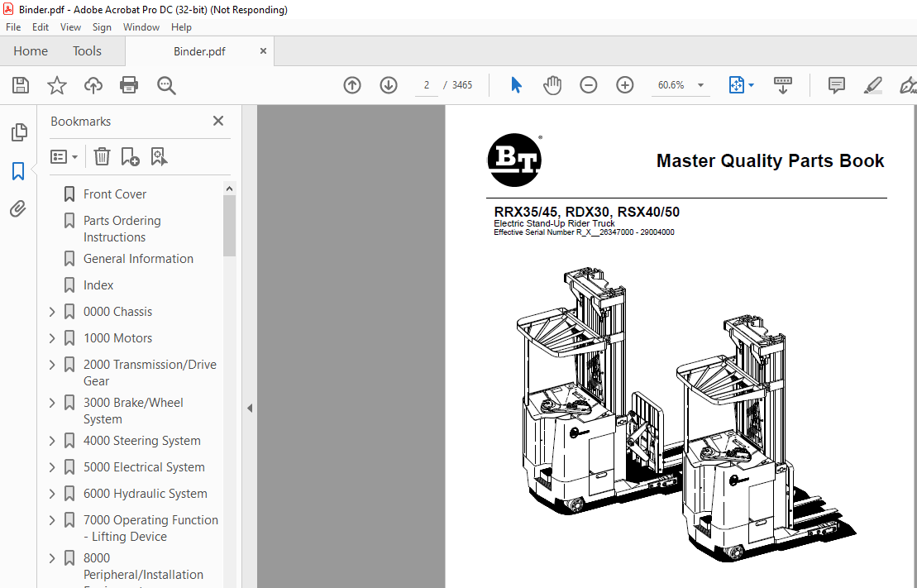
Task: Open the Page Thumbnails panel icon
Action: tap(19, 132)
